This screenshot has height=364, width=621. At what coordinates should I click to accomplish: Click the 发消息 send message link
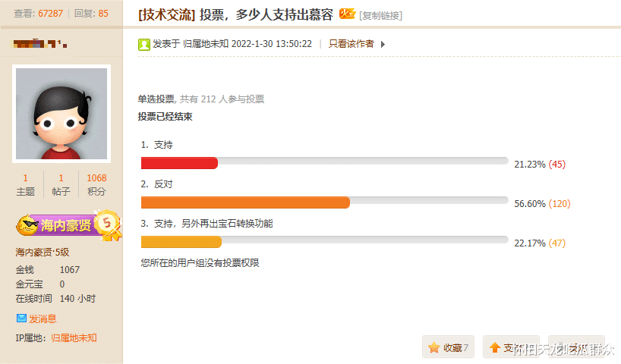pyautogui.click(x=43, y=318)
